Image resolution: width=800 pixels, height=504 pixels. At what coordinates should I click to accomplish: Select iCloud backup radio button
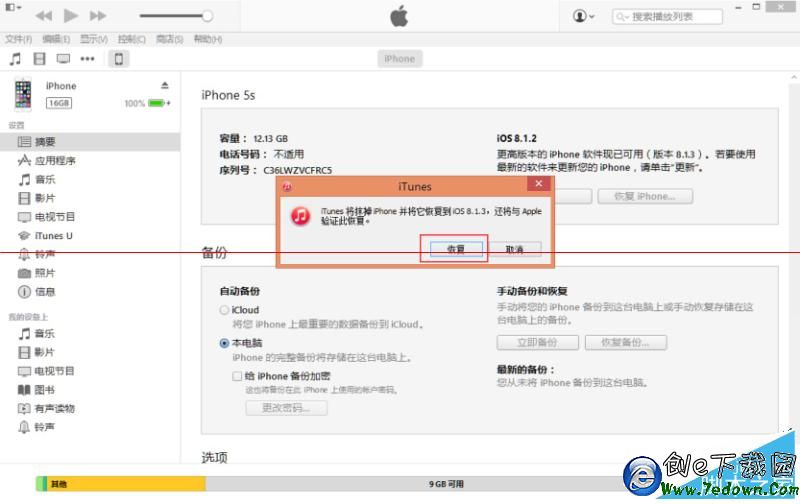(x=224, y=310)
